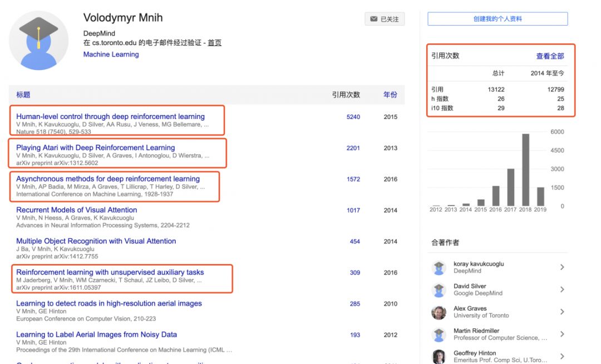Open Geoffrey Hinton co-author name
The width and height of the screenshot is (601, 364).
(475, 353)
